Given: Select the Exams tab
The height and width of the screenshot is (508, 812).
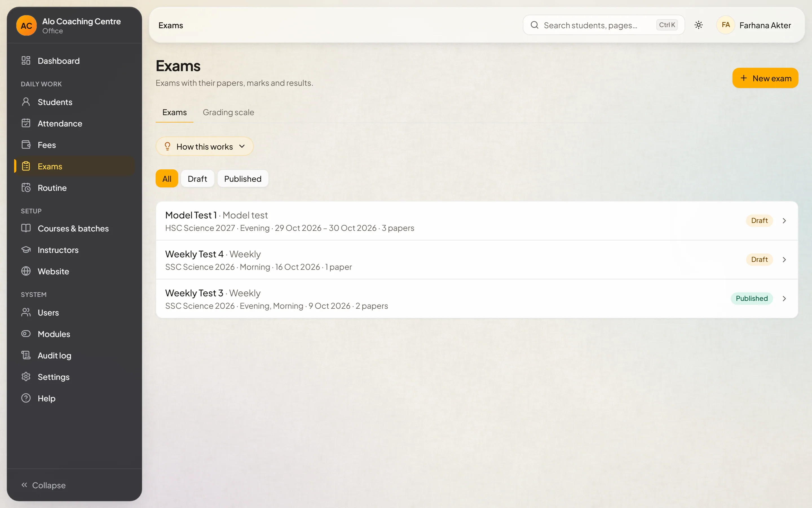Looking at the screenshot, I should pos(175,112).
